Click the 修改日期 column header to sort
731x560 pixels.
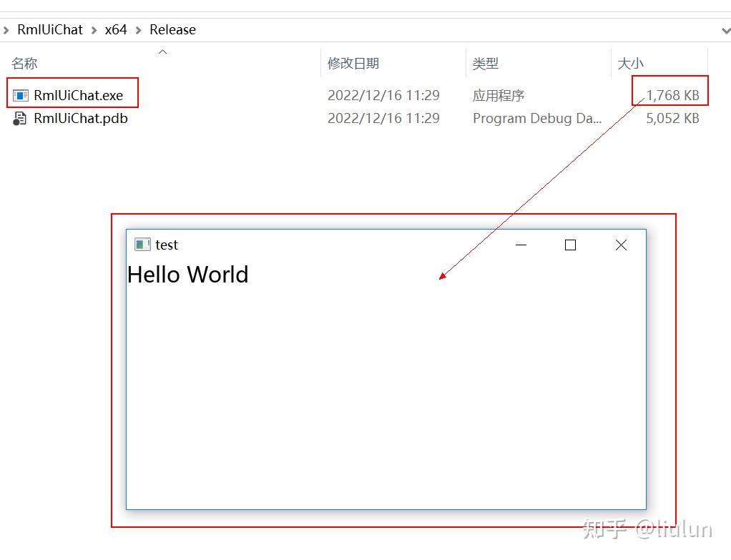point(353,64)
